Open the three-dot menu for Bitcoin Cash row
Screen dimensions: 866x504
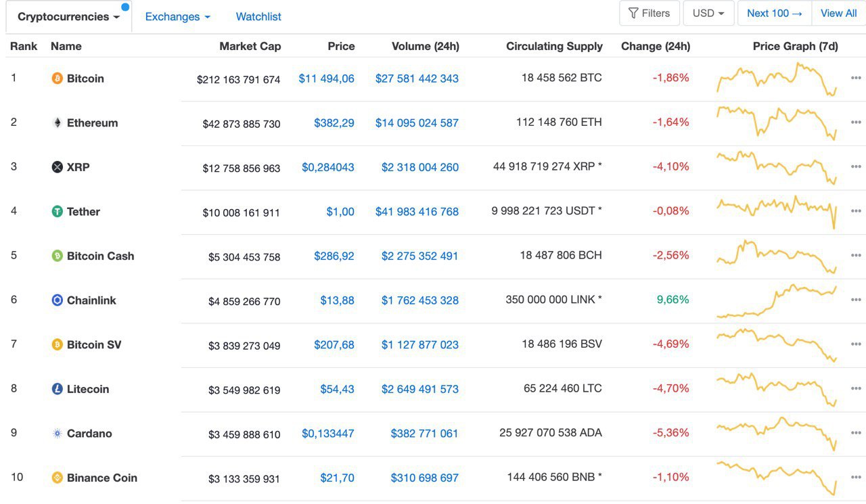(856, 255)
